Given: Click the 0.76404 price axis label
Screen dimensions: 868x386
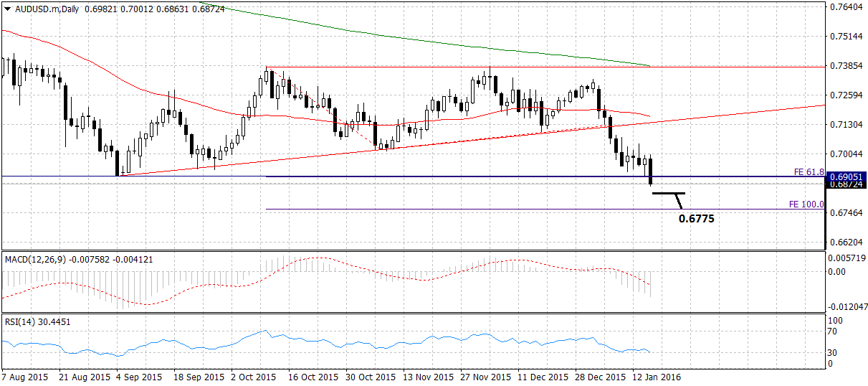Looking at the screenshot, I should [844, 7].
